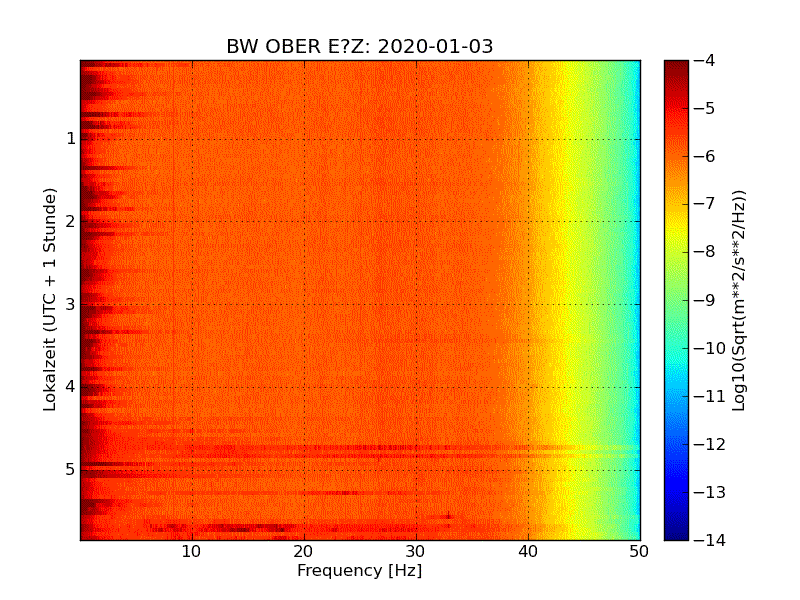
Task: Click the x-axis tick label '20'
Action: click(304, 552)
